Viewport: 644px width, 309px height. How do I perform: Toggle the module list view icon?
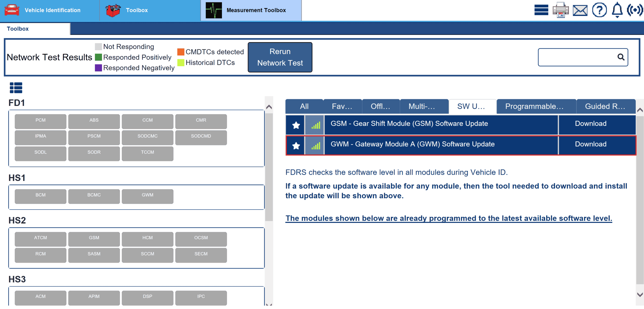point(16,88)
